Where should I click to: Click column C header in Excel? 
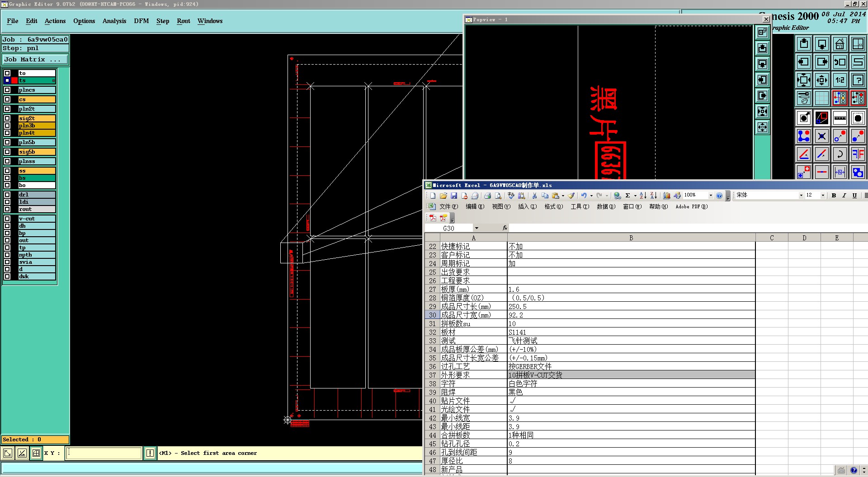[x=772, y=238]
